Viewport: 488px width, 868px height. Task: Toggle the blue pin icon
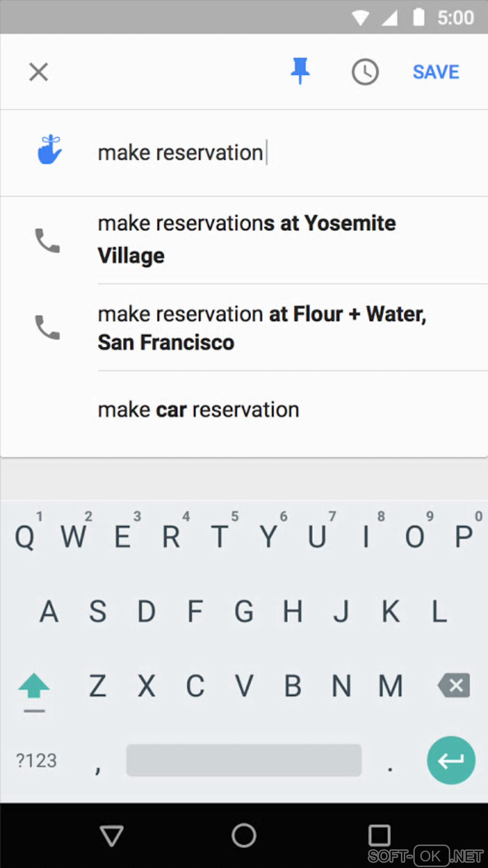click(x=300, y=71)
